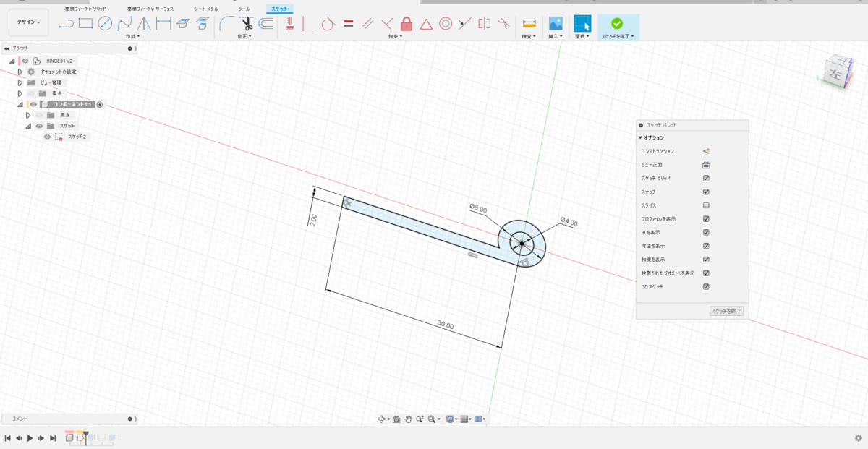Open the デザイン workspace dropdown
This screenshot has height=449, width=868.
click(29, 22)
